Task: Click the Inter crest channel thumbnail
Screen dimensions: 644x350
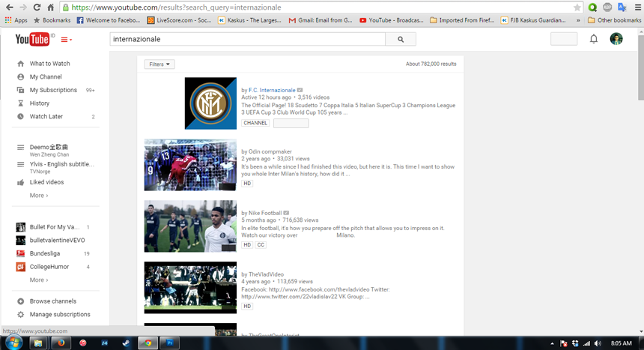Action: (x=210, y=103)
